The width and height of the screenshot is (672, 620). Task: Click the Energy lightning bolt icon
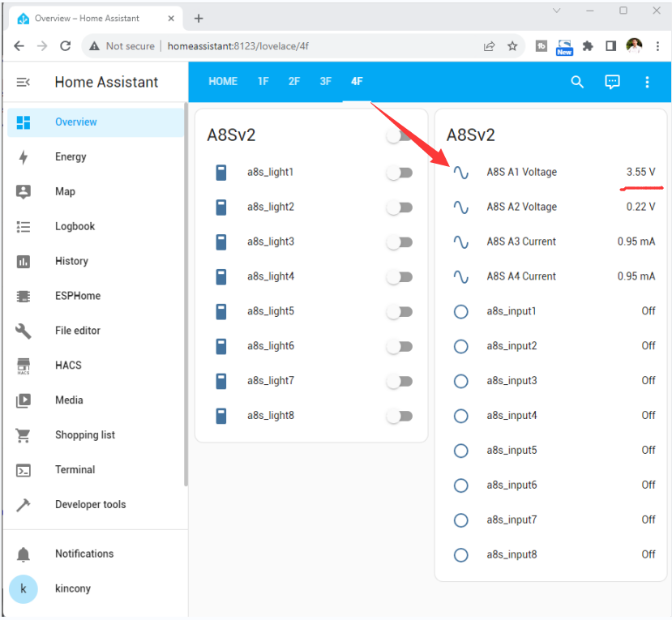(24, 157)
